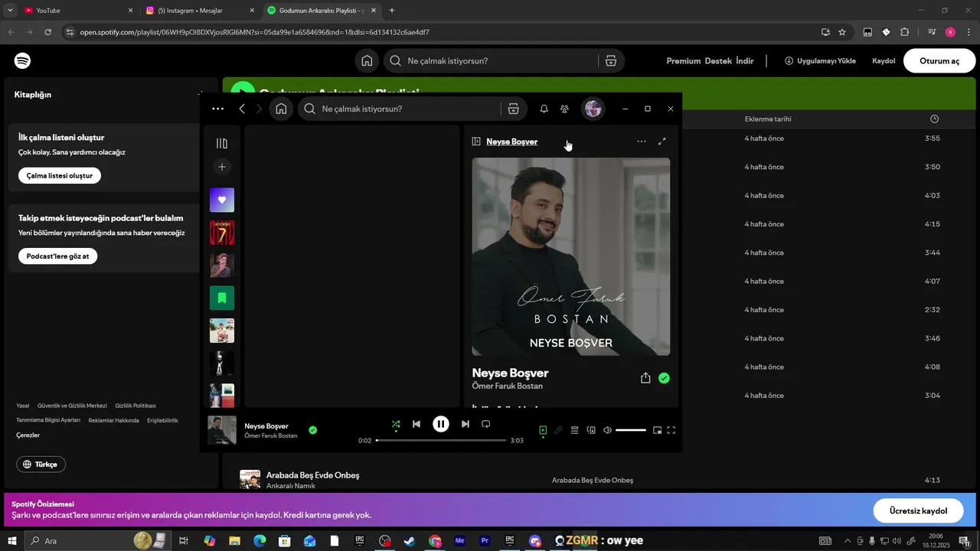
Task: Toggle shuffle in Spotify player bar
Action: (396, 424)
